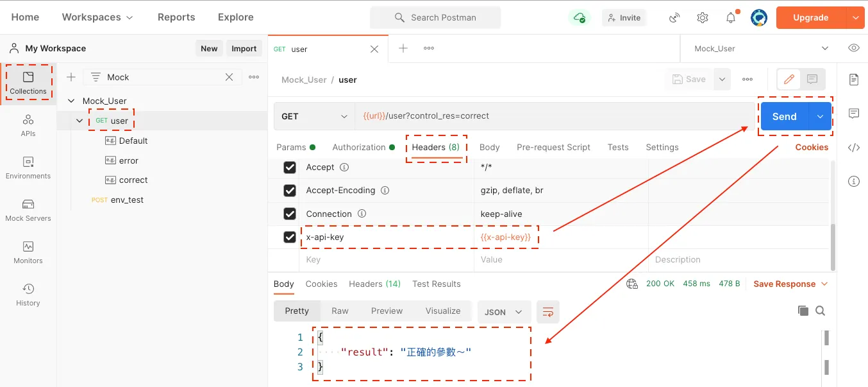Viewport: 868px width, 387px height.
Task: Click the Invite button
Action: [x=624, y=18]
